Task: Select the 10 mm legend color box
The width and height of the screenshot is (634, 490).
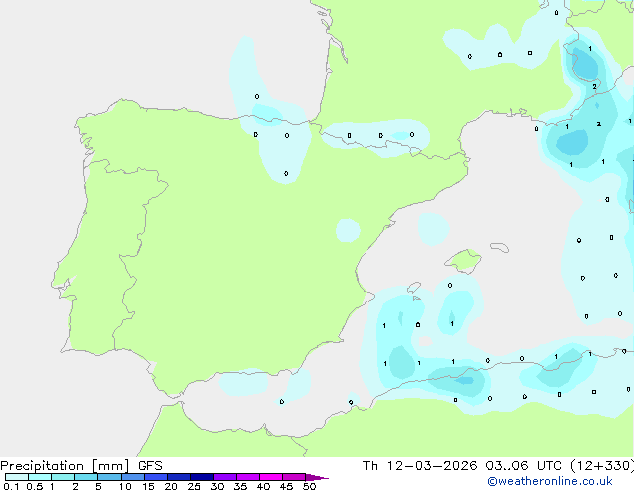Action: click(133, 477)
